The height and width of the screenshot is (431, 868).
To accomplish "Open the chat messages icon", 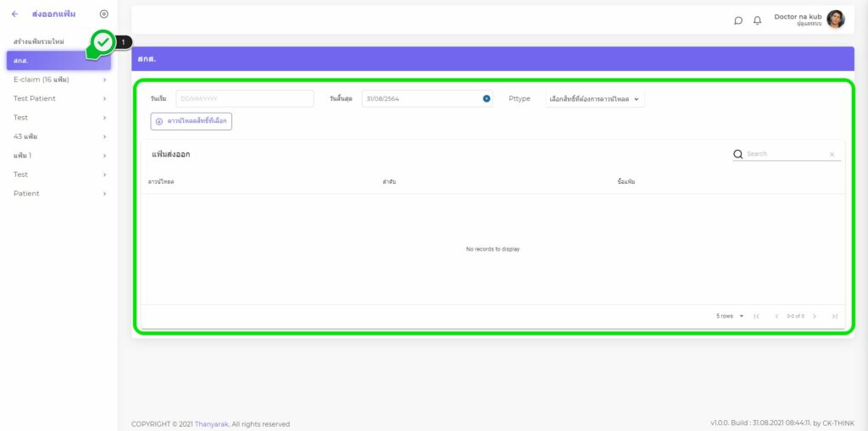I will click(x=738, y=20).
